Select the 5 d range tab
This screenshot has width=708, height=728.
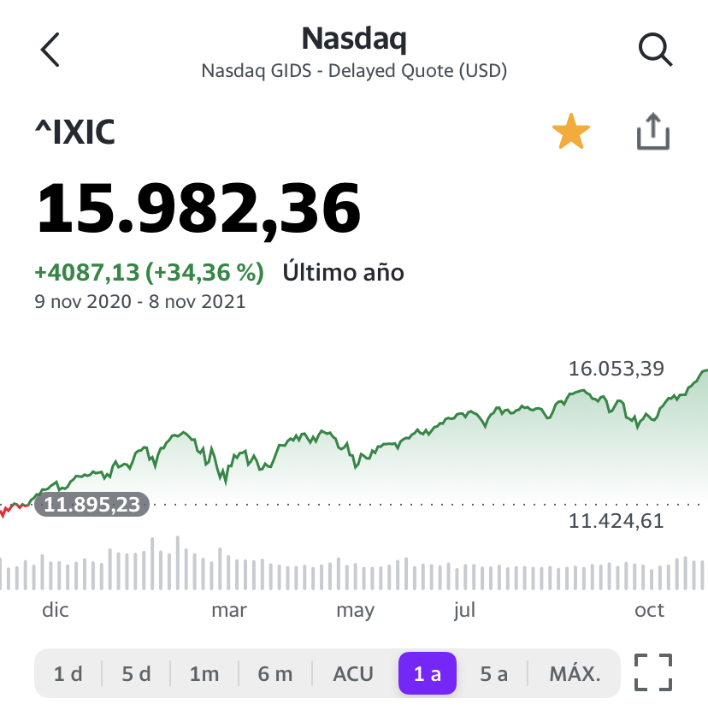(137, 674)
